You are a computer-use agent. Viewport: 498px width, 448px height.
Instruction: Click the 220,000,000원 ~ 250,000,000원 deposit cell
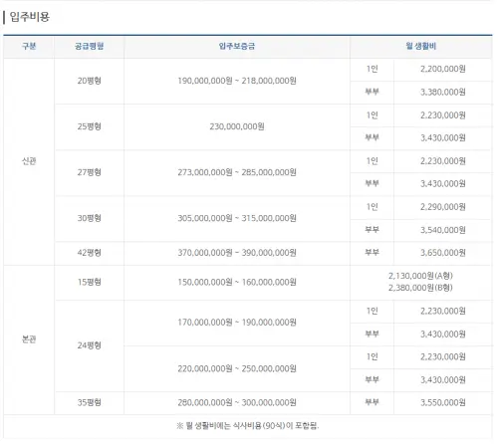237,368
